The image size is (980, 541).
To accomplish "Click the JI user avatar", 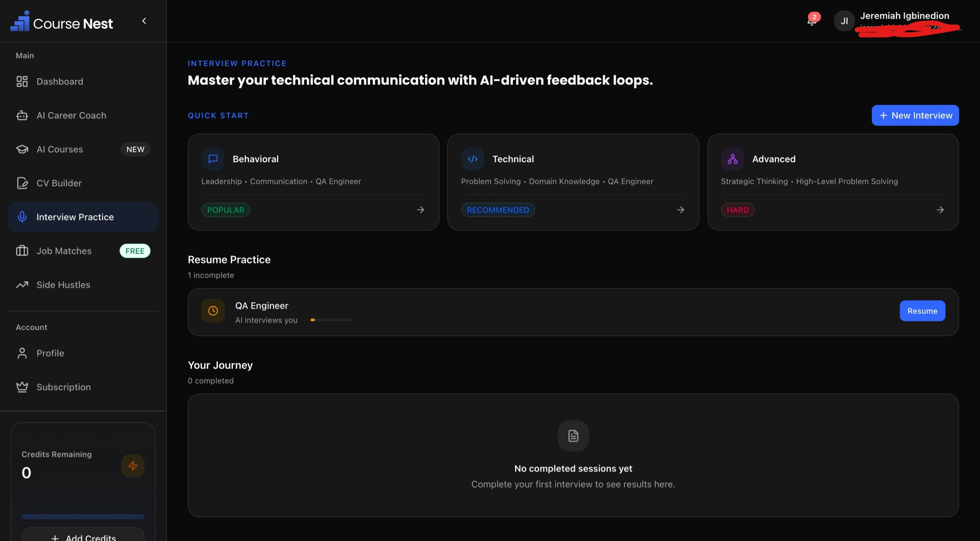I will click(844, 21).
